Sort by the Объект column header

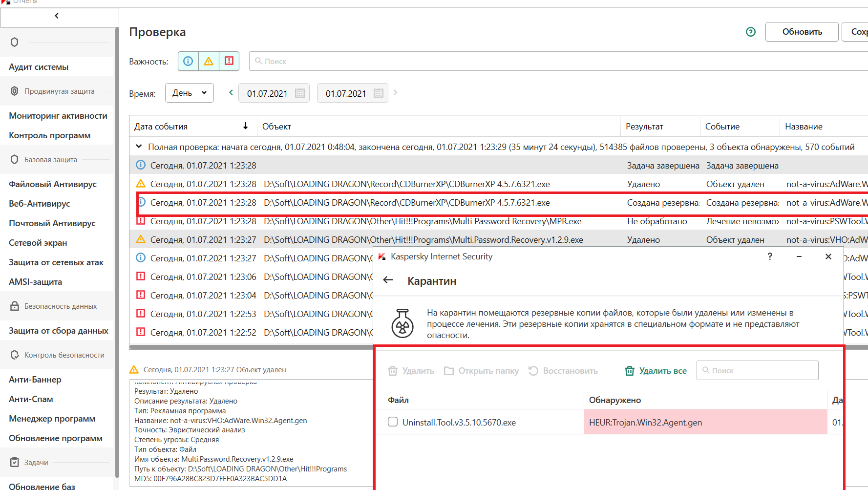439,127
